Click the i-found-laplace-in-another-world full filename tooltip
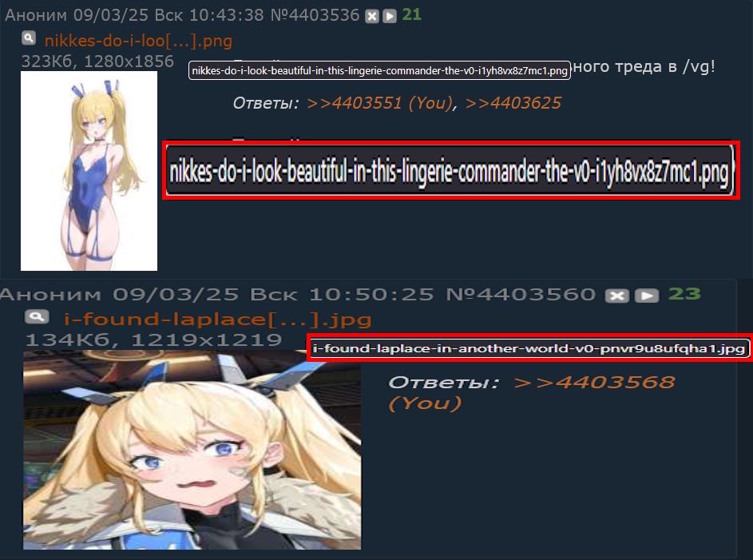Image resolution: width=753 pixels, height=560 pixels. (x=529, y=348)
